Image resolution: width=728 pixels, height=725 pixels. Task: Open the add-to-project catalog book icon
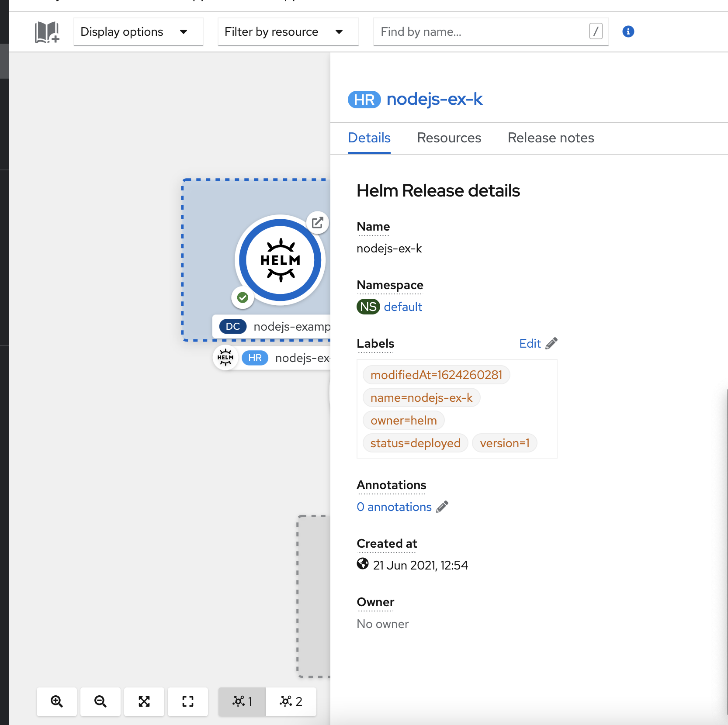pos(47,32)
